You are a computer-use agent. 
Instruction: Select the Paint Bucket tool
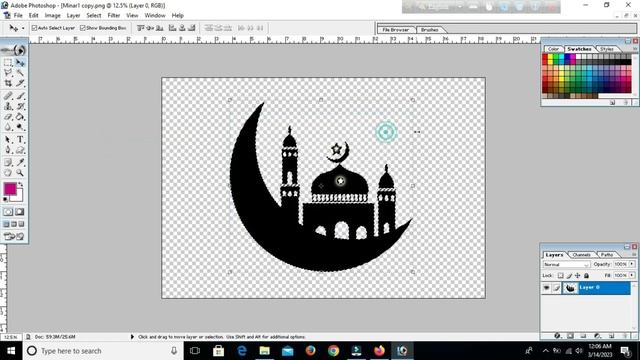(x=20, y=117)
